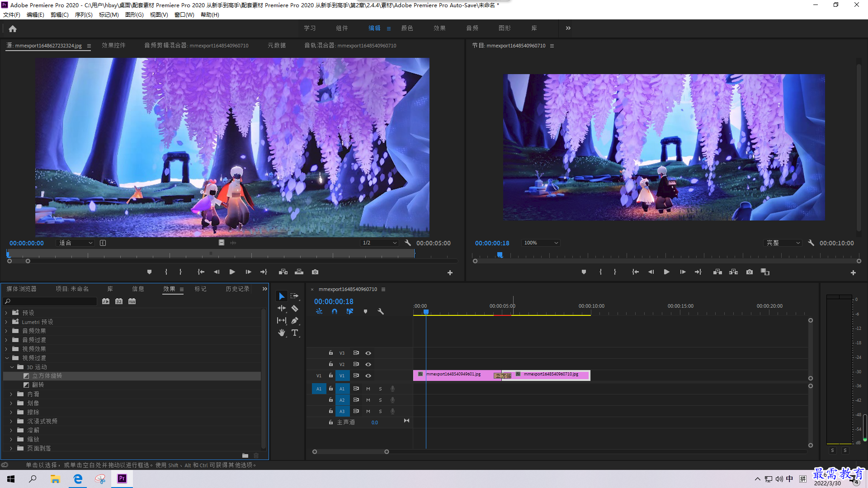Viewport: 868px width, 488px height.
Task: Select the Pen tool
Action: (295, 320)
